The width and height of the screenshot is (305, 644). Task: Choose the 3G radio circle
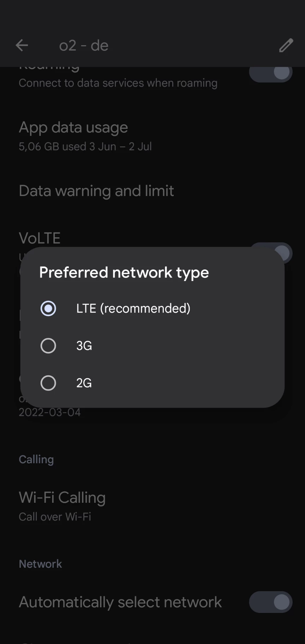48,346
